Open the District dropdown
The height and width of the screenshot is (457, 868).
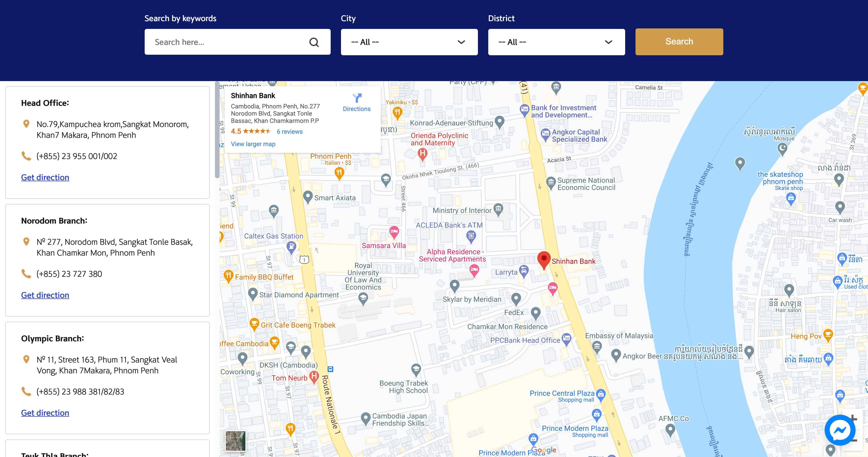point(556,42)
